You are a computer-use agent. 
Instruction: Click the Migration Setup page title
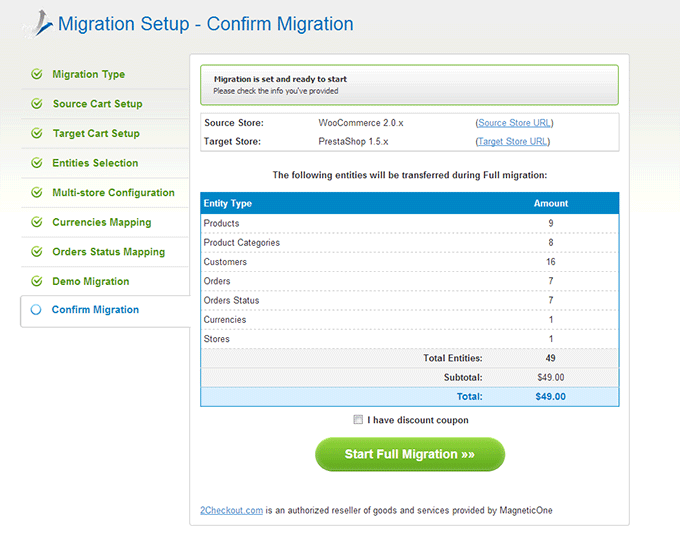[x=206, y=23]
